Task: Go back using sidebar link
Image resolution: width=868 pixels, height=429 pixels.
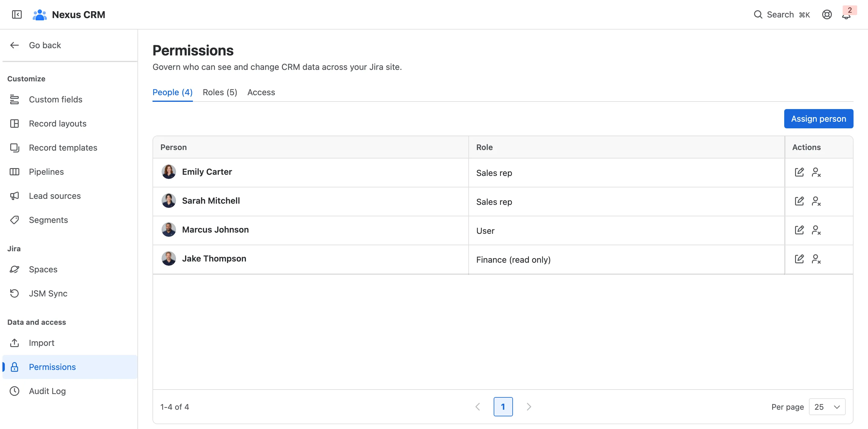Action: coord(70,45)
